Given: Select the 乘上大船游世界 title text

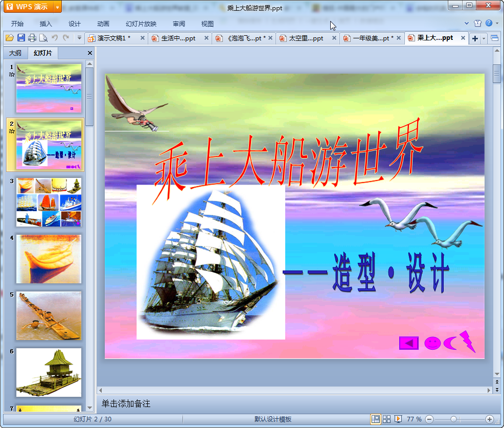Looking at the screenshot, I should 288,161.
